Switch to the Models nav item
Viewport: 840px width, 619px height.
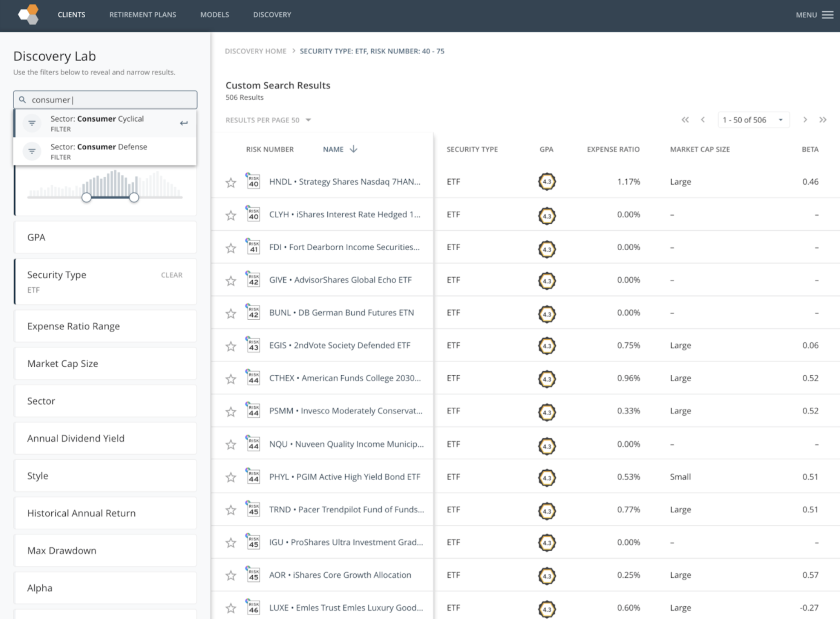click(215, 15)
